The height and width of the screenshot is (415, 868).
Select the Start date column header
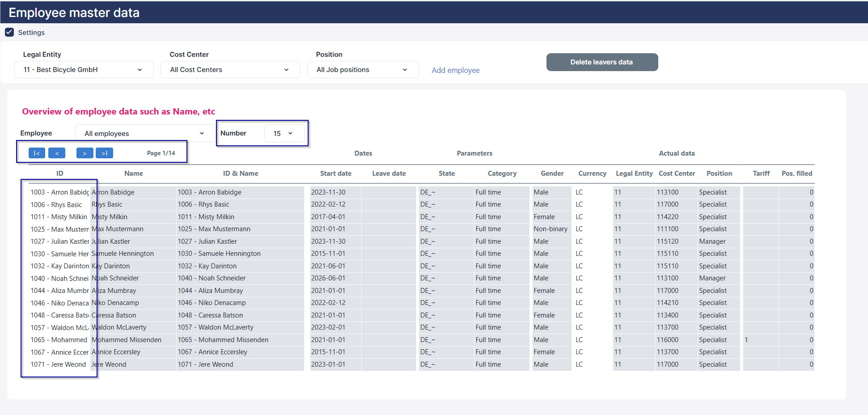pos(335,174)
